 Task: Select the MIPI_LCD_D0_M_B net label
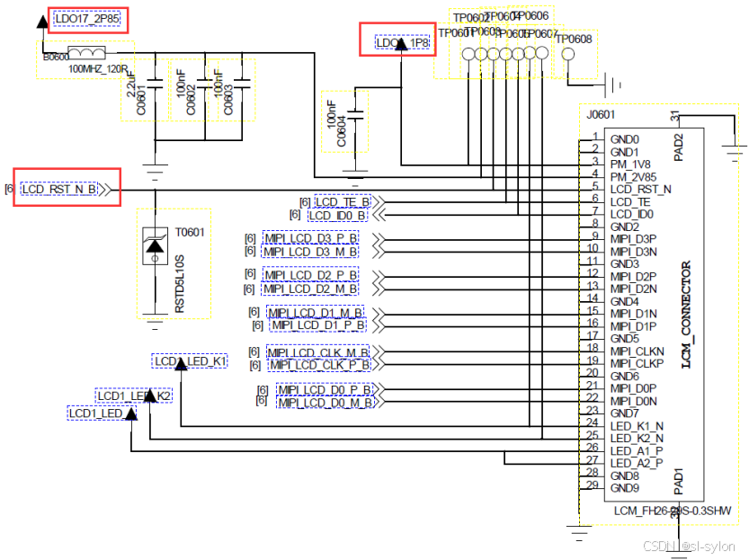coord(325,403)
